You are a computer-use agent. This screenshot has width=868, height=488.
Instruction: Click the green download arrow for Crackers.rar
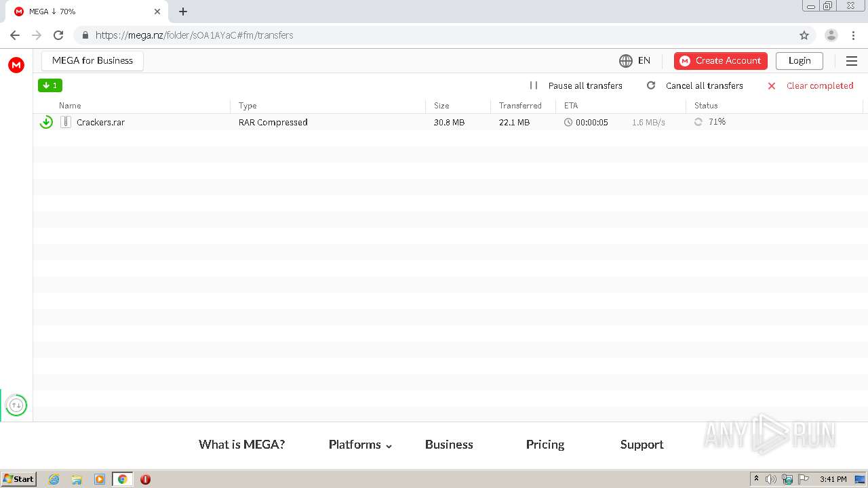click(46, 122)
